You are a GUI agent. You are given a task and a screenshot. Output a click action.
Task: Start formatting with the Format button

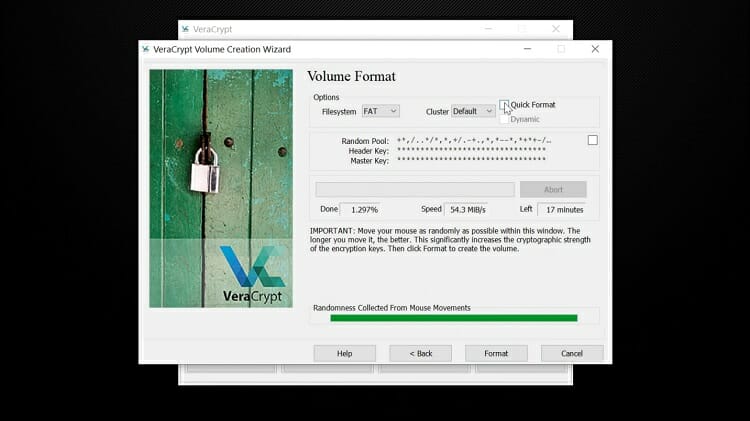click(496, 353)
